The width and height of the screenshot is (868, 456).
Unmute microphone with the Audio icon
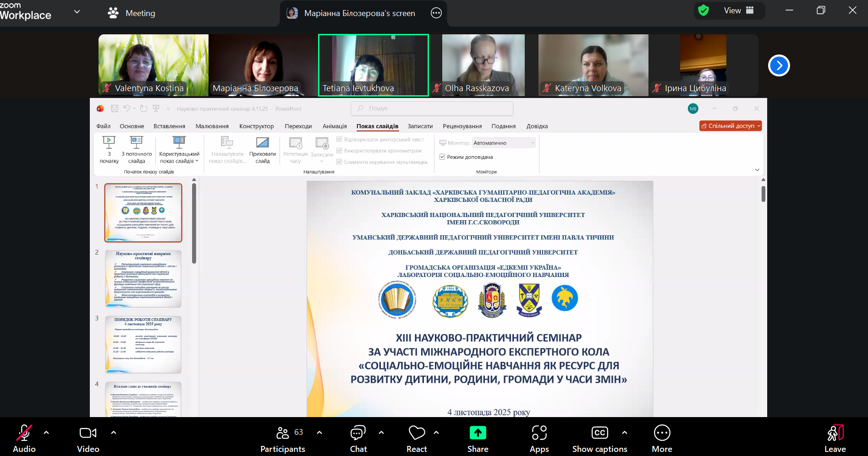pyautogui.click(x=24, y=433)
